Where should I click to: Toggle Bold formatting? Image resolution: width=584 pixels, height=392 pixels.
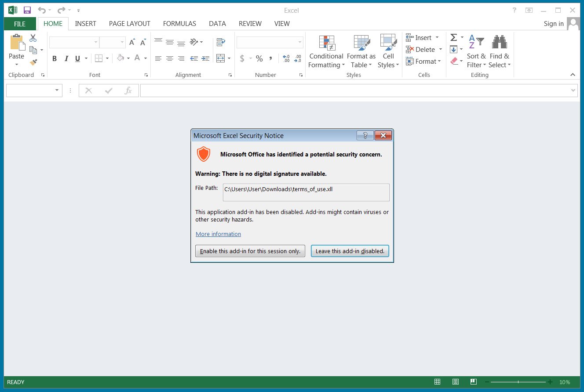click(x=55, y=58)
